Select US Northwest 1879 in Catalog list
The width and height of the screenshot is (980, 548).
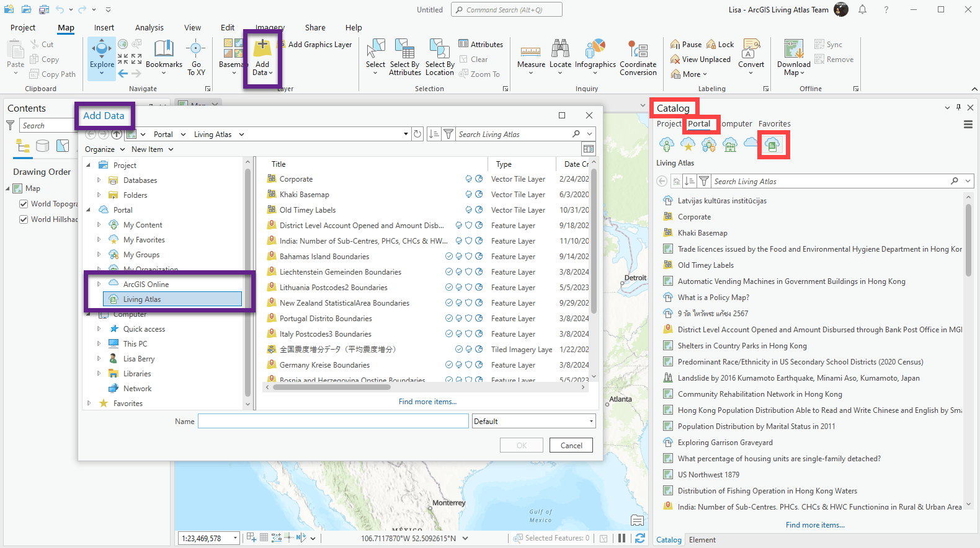(708, 475)
